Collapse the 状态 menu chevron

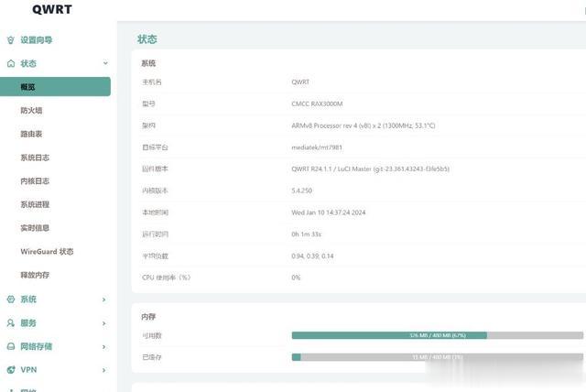(105, 63)
